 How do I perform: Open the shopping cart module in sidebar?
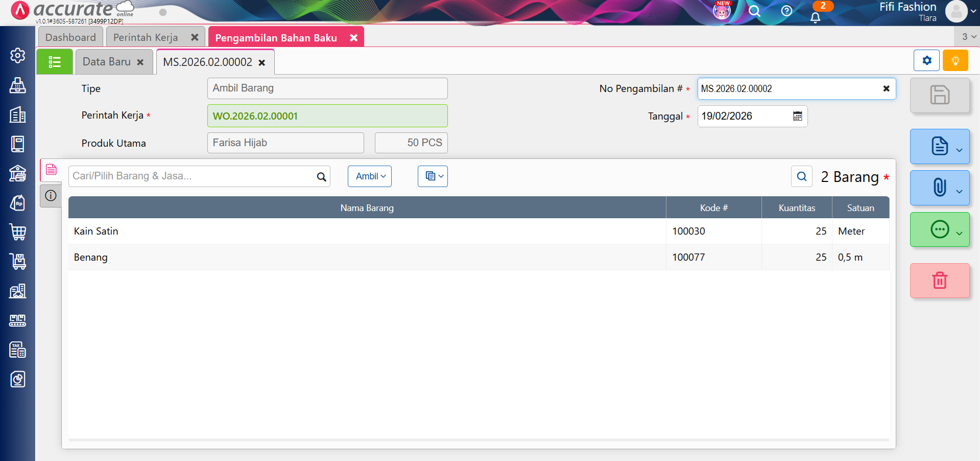[18, 232]
